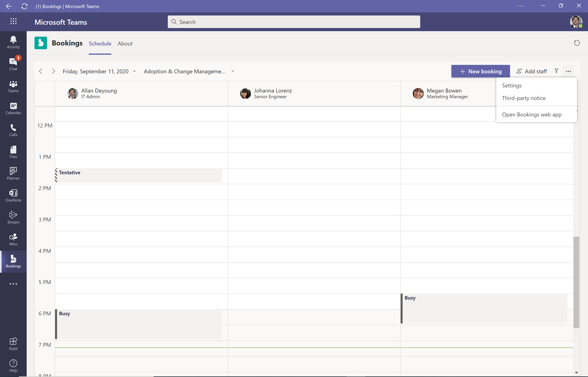Open OneNote from the sidebar
Image resolution: width=588 pixels, height=377 pixels.
(x=13, y=195)
